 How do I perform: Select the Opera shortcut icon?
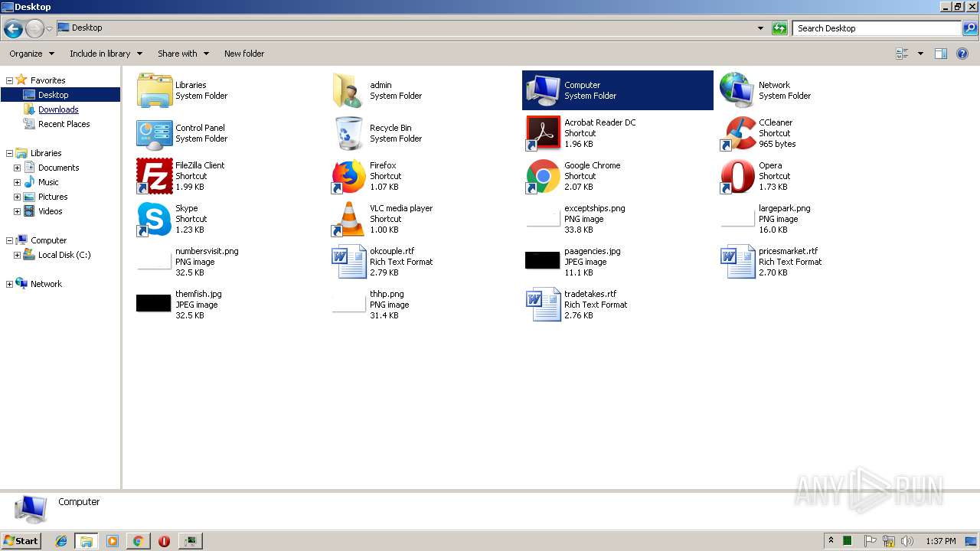click(x=737, y=176)
